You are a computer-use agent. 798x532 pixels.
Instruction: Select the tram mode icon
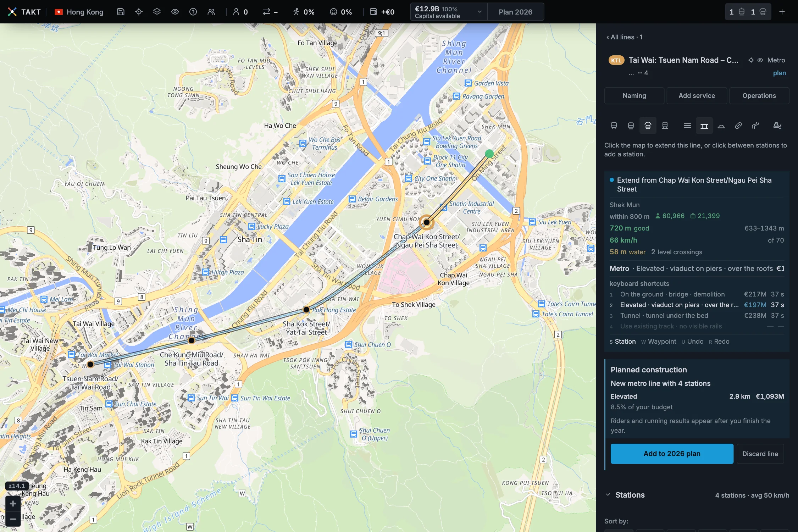pos(631,126)
